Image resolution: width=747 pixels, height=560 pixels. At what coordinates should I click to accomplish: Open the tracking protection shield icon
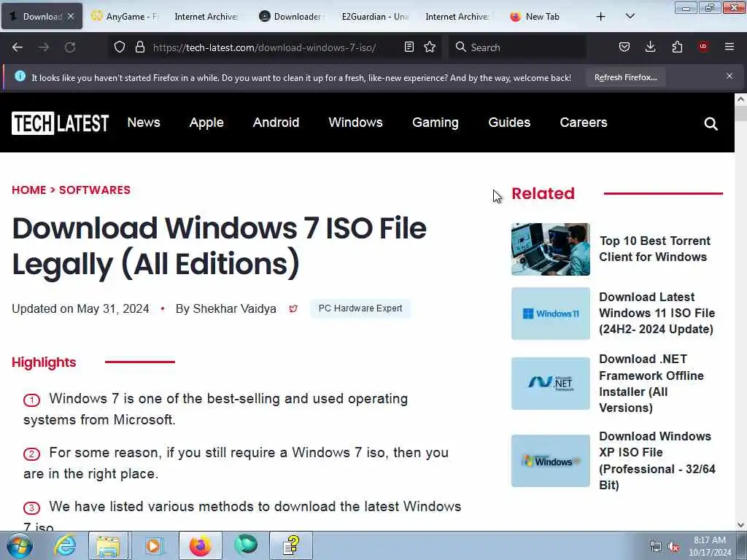(120, 47)
